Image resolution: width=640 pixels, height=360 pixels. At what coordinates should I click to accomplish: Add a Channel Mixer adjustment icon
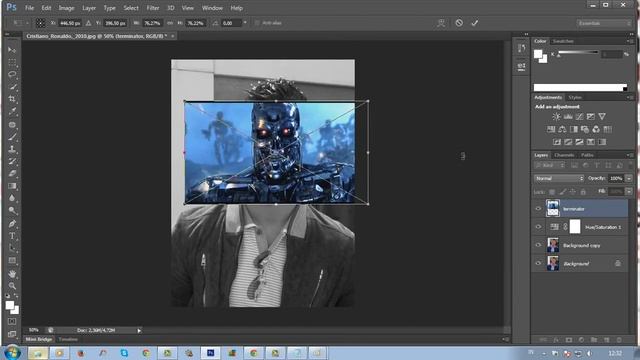coord(596,129)
